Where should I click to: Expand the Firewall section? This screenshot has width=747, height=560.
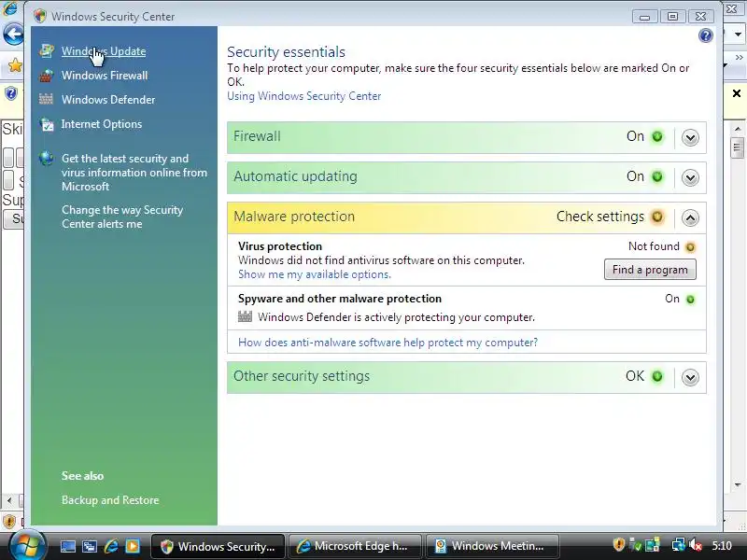(x=690, y=137)
